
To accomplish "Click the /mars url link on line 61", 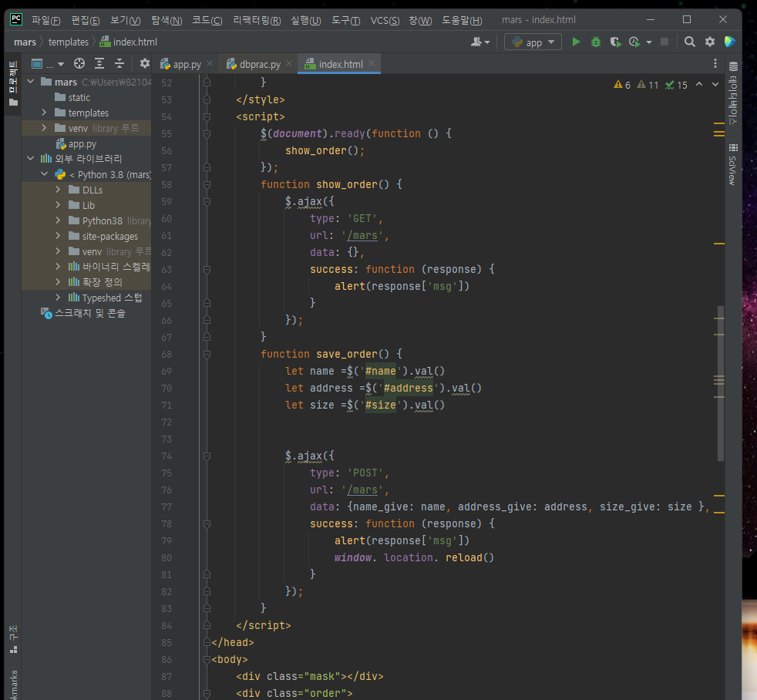I will pyautogui.click(x=362, y=236).
